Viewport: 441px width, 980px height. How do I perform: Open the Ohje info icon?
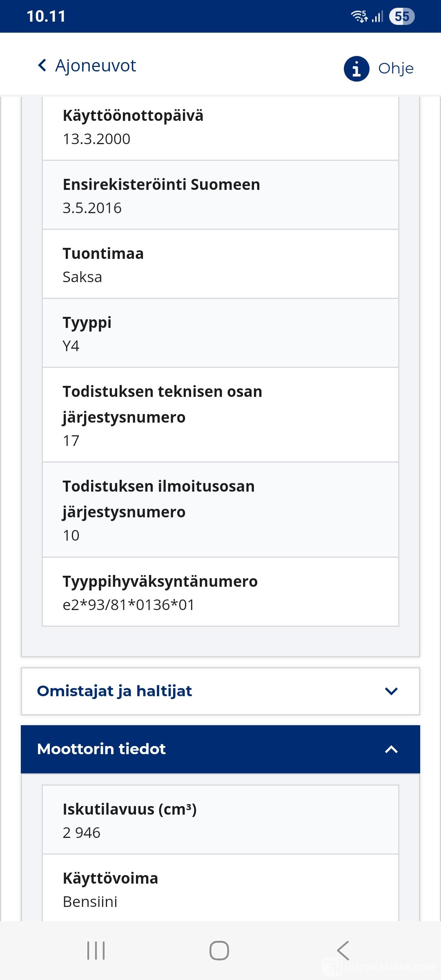pyautogui.click(x=356, y=69)
